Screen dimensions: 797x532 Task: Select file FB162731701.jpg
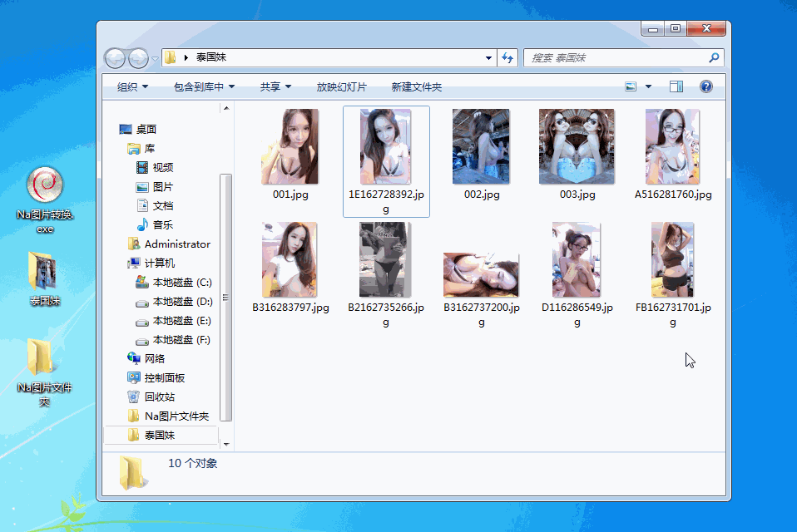(673, 274)
